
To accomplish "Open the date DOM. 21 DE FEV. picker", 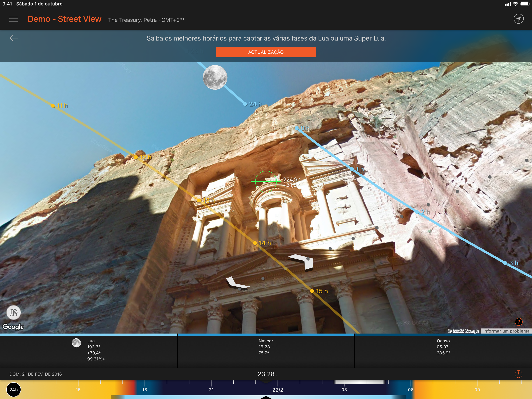I will 36,374.
